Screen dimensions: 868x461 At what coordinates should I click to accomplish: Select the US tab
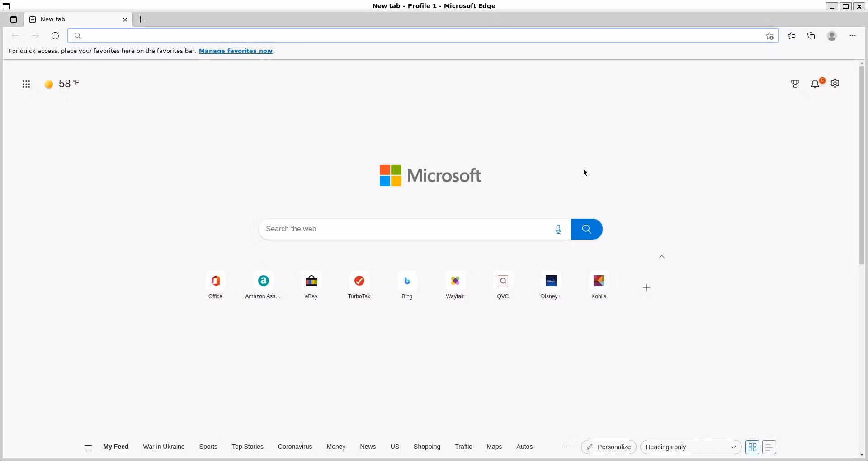(x=395, y=447)
